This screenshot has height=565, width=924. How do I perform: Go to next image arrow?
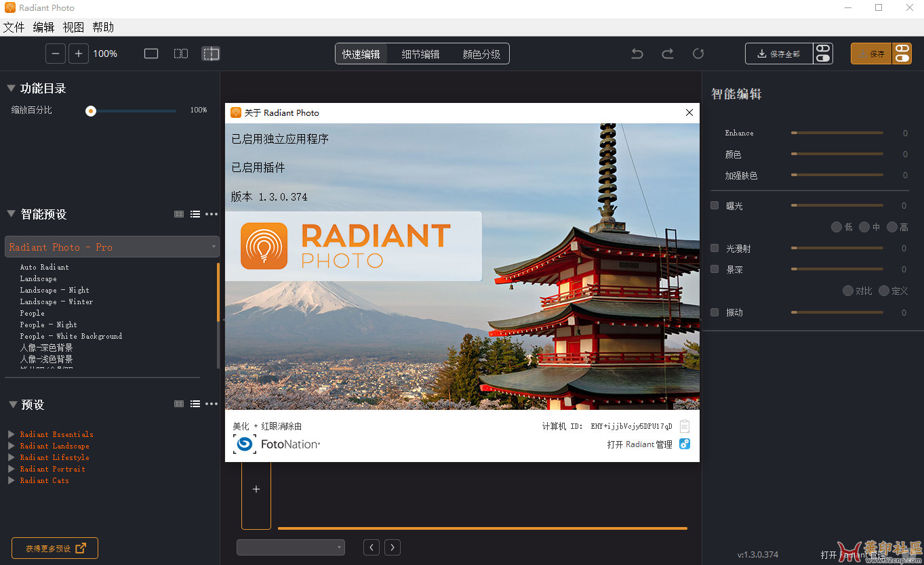click(x=393, y=547)
